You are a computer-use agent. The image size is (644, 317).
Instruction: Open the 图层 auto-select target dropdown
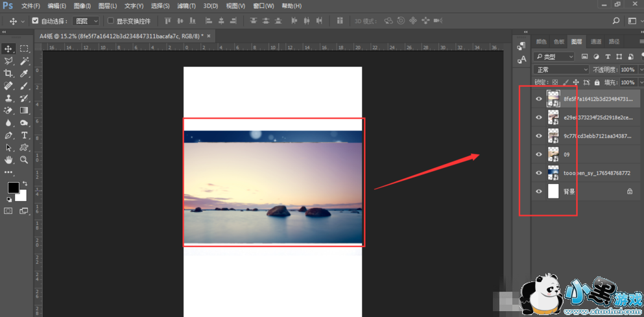[86, 21]
